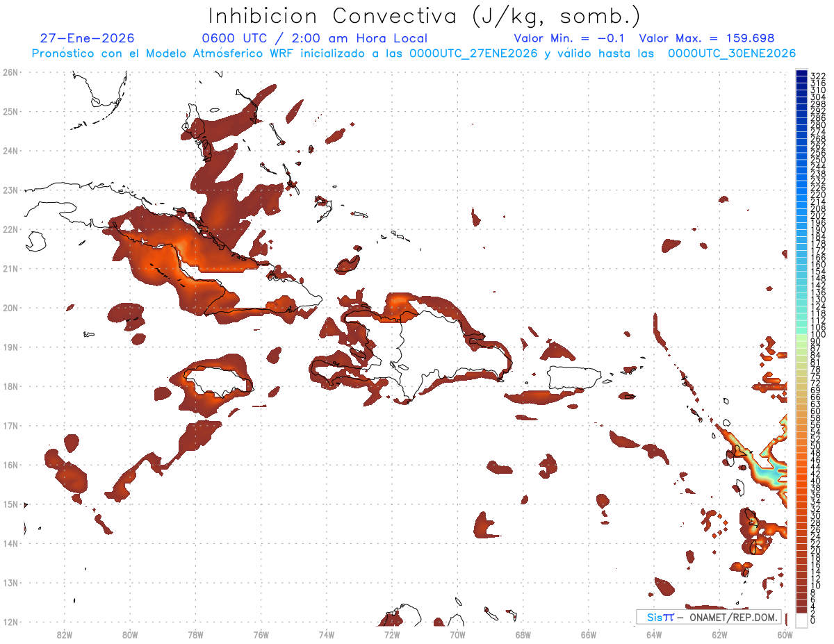The width and height of the screenshot is (834, 644).
Task: Click the 15N latitude label
Action: [x=10, y=504]
